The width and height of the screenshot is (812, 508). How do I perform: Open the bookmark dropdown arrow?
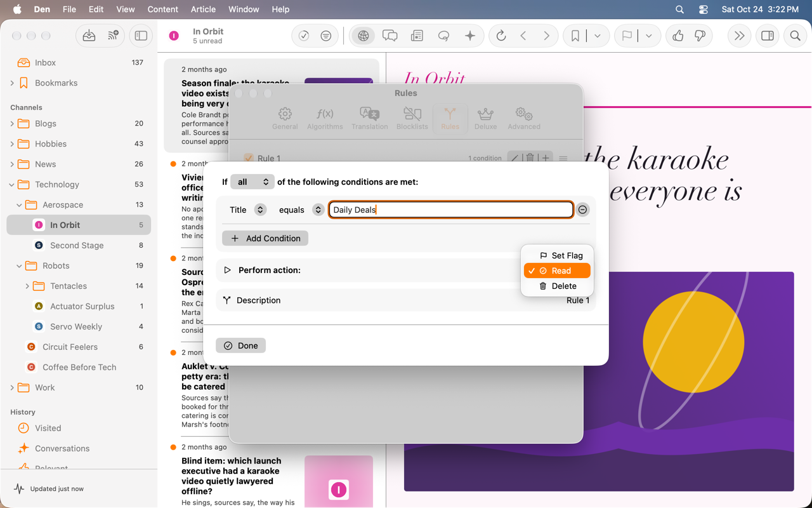click(x=597, y=36)
